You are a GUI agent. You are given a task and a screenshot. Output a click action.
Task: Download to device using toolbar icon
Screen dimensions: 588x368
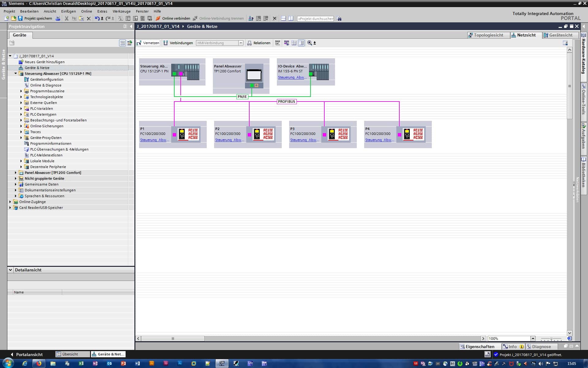[128, 18]
